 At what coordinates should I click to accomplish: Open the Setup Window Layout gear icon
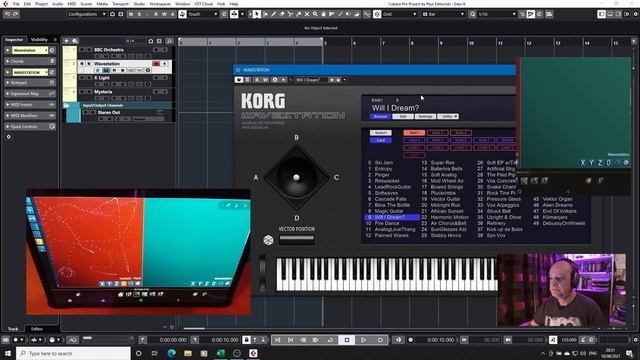636,14
